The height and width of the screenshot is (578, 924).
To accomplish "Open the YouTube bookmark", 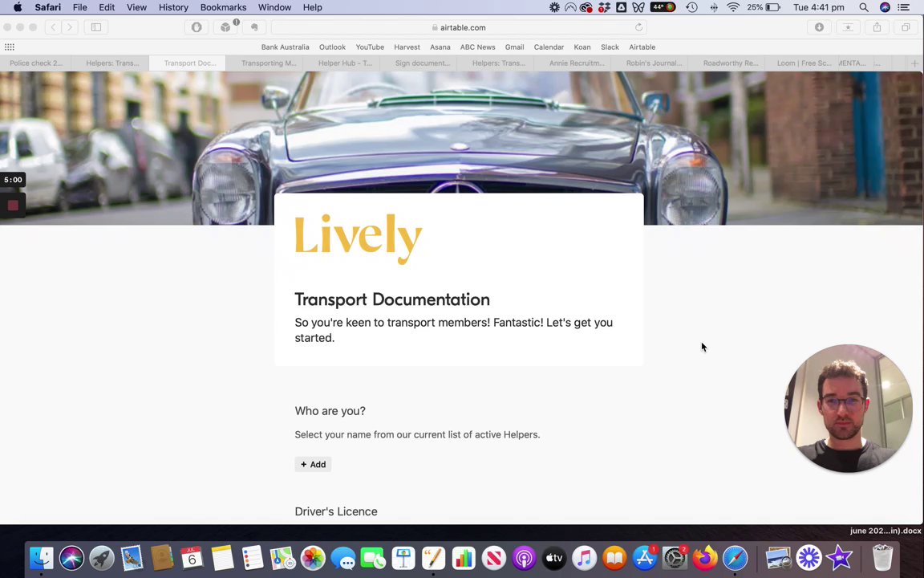I will [x=370, y=47].
